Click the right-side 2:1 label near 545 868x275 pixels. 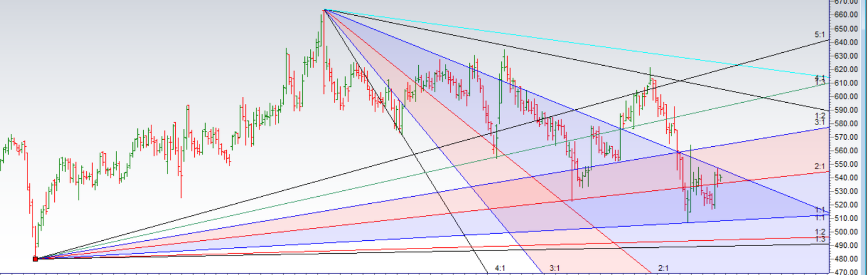click(819, 166)
